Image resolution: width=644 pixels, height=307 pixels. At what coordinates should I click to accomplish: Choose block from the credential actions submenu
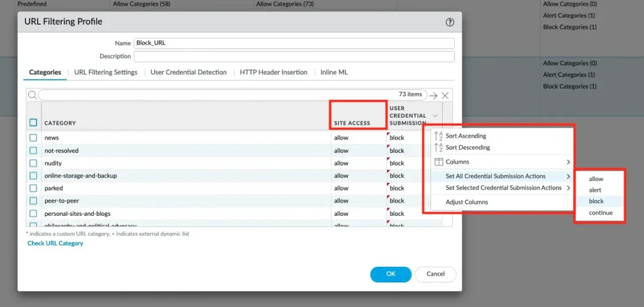click(596, 201)
